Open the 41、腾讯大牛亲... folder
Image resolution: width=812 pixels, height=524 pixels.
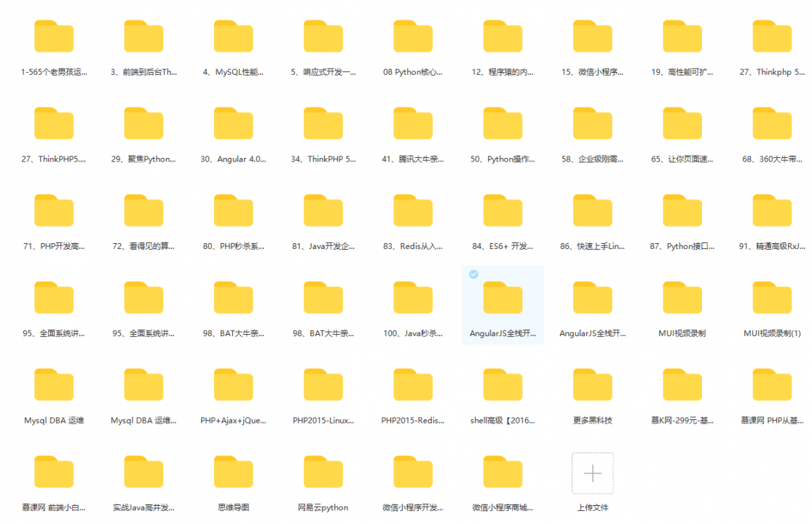[413, 123]
